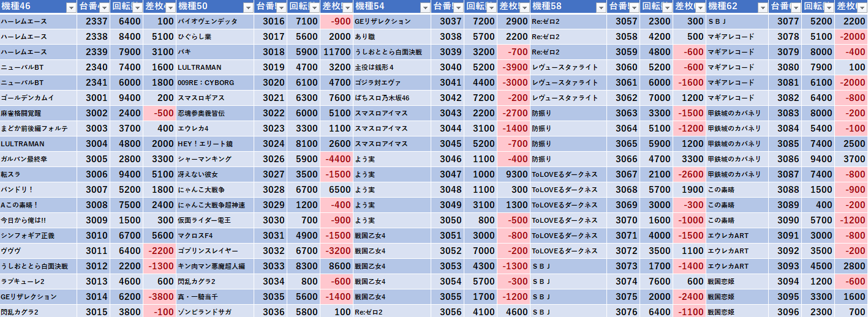Select cell ガルパン最終章
This screenshot has height=317, width=868.
click(x=39, y=159)
